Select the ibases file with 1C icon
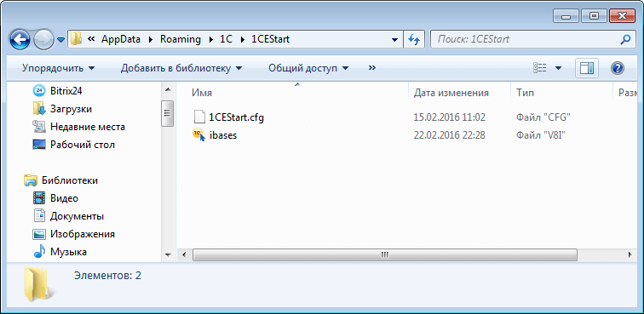Image resolution: width=644 pixels, height=314 pixels. click(223, 135)
